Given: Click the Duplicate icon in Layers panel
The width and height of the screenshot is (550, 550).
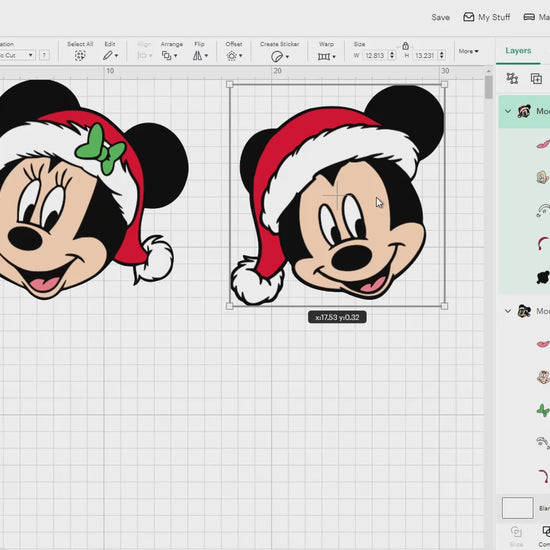Looking at the screenshot, I should (x=536, y=79).
